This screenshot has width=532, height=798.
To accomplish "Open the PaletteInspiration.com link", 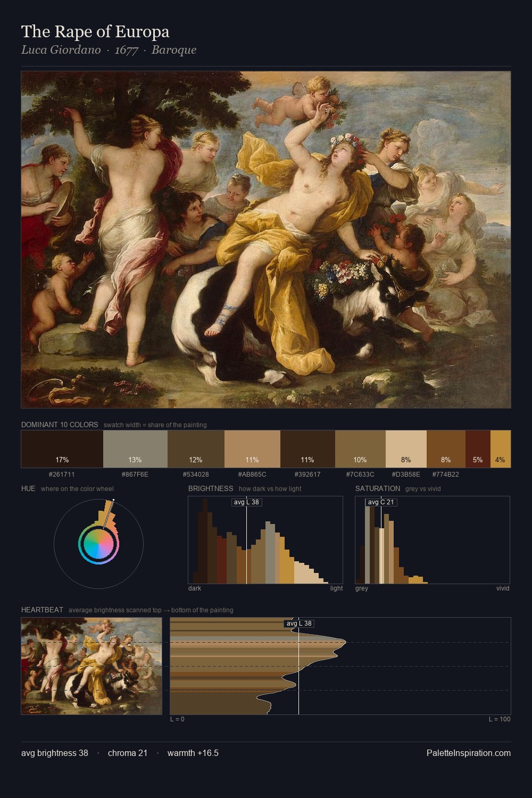I will point(469,753).
